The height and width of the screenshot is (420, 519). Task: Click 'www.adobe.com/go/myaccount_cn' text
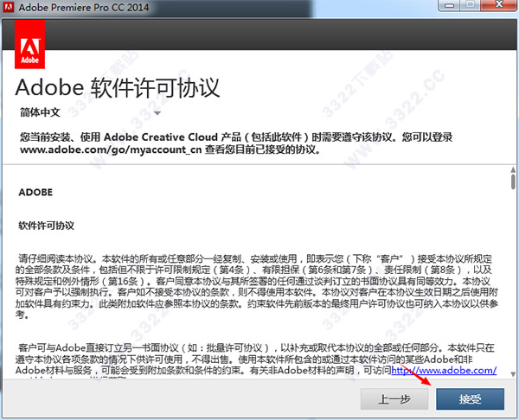(111, 150)
